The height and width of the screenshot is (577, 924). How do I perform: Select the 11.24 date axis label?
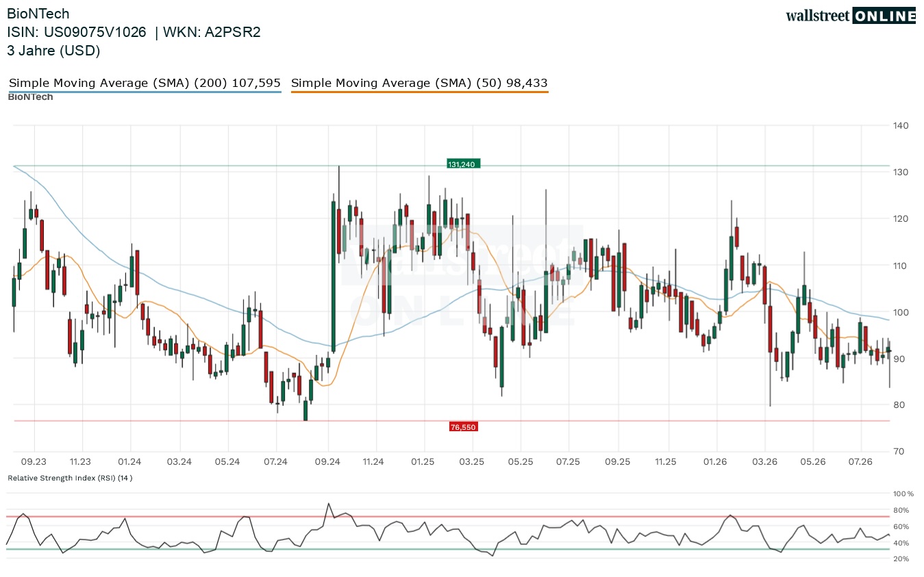(373, 462)
